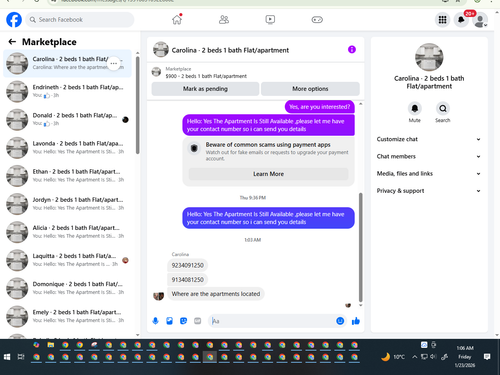Open Emely conversation in list
500x375 pixels.
67,316
